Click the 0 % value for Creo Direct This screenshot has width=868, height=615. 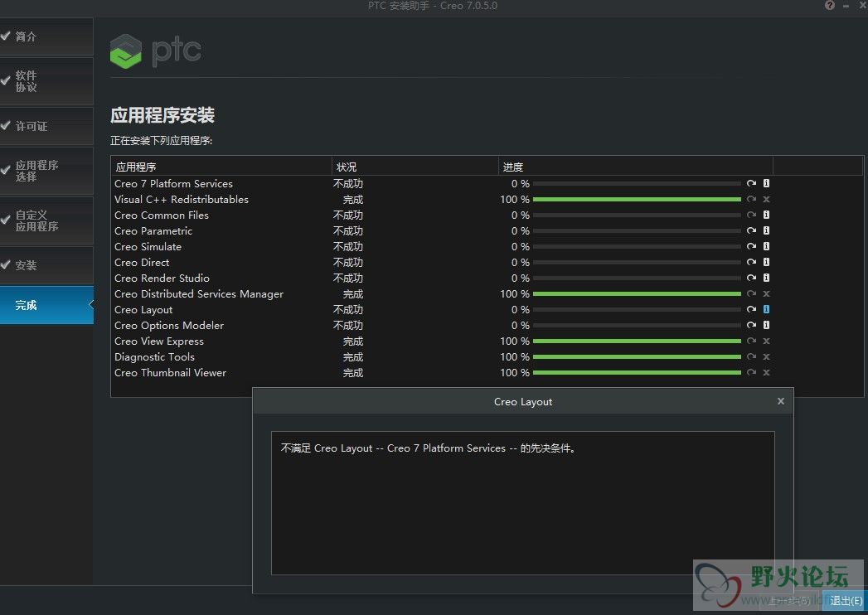(x=521, y=263)
